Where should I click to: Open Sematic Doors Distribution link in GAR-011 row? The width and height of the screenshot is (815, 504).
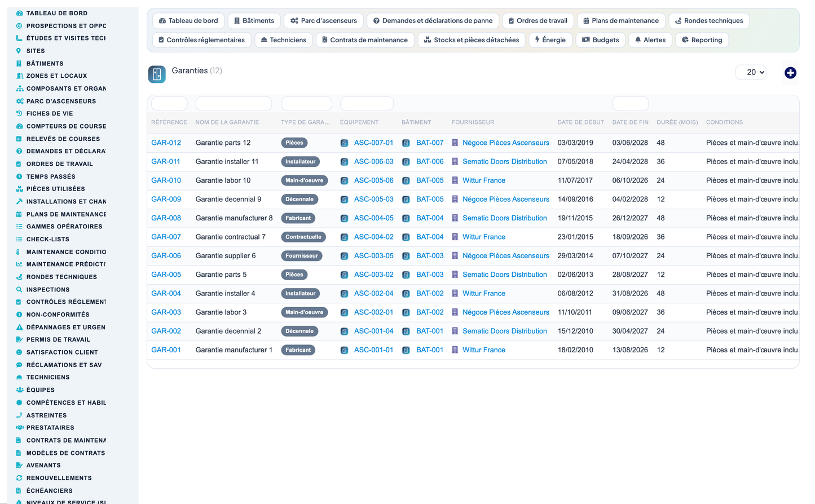pos(505,162)
